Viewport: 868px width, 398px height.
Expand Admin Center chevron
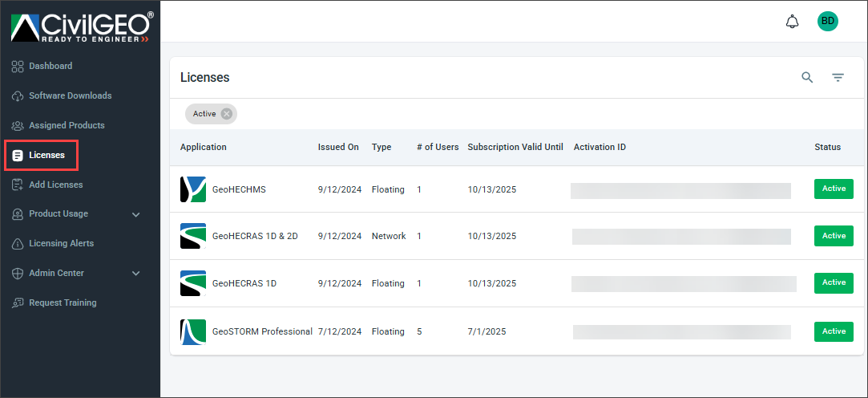pyautogui.click(x=136, y=274)
